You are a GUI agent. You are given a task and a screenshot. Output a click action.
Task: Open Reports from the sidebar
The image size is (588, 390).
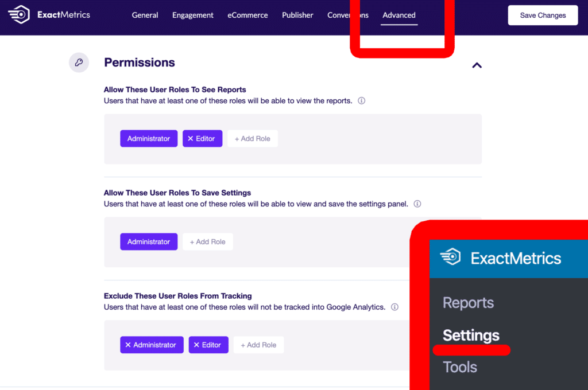[468, 302]
